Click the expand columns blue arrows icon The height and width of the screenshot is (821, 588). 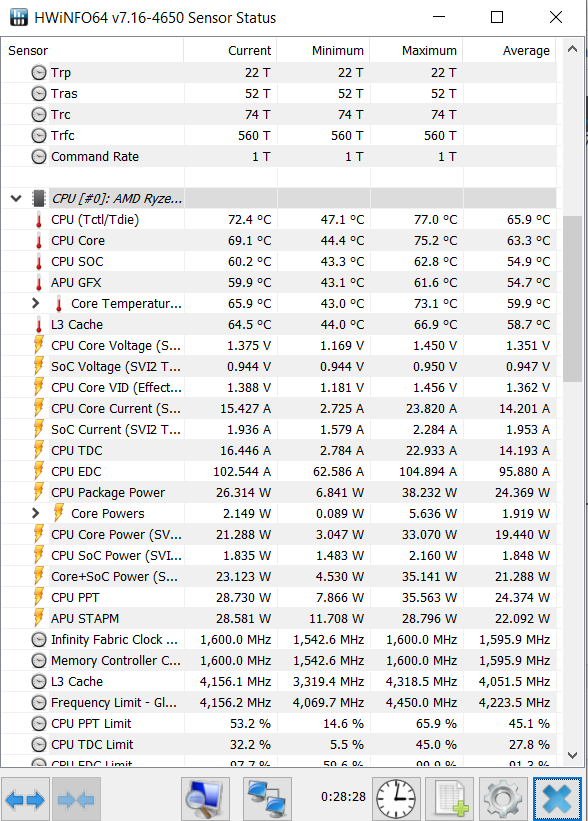(x=25, y=799)
